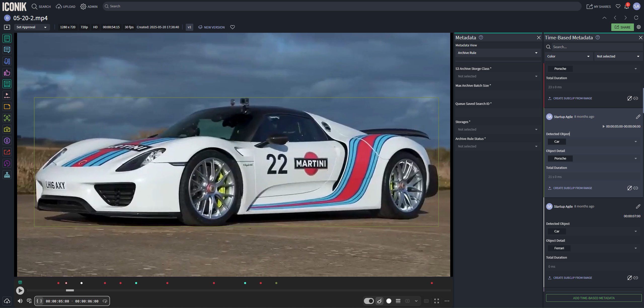The image size is (644, 308).
Task: Select the drawing brush tool
Action: point(380,301)
